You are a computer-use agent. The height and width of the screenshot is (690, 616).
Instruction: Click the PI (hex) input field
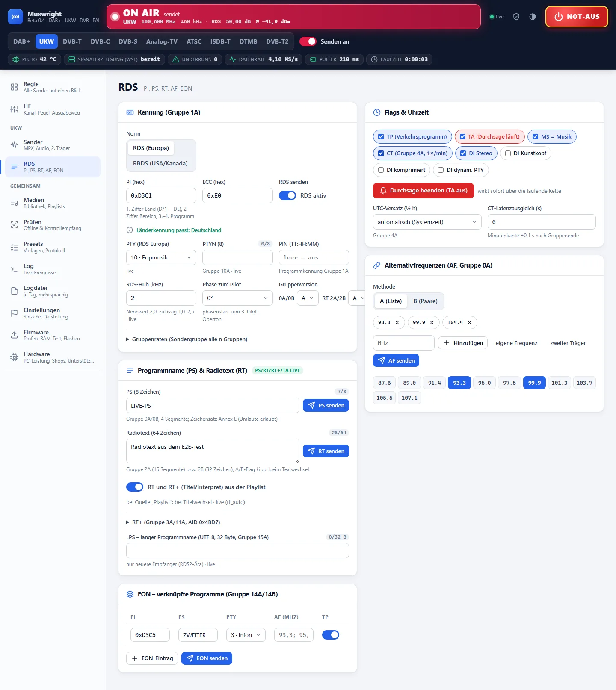click(x=161, y=195)
